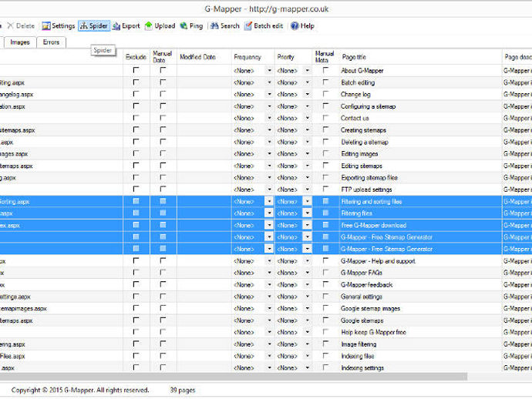Tick Manual Meta checkbox for General settings row
The image size is (532, 399).
tap(325, 297)
